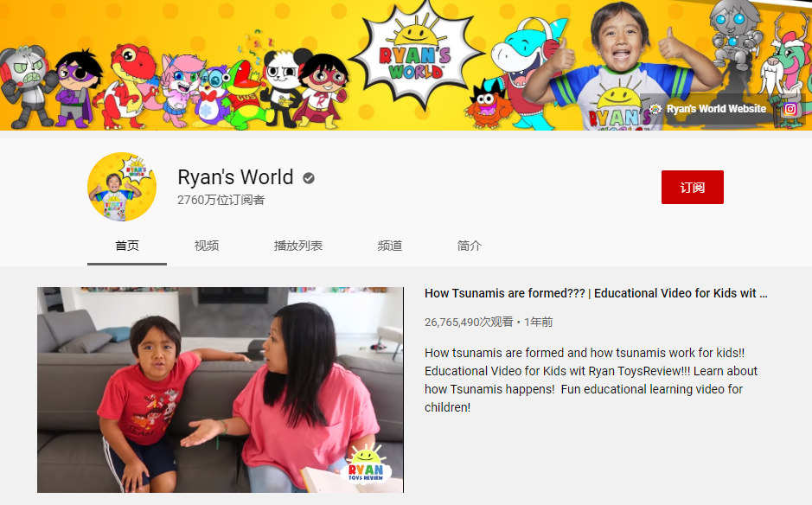Screen dimensions: 812x505
Task: Play the featured tsunami video thumbnail
Action: tap(221, 390)
